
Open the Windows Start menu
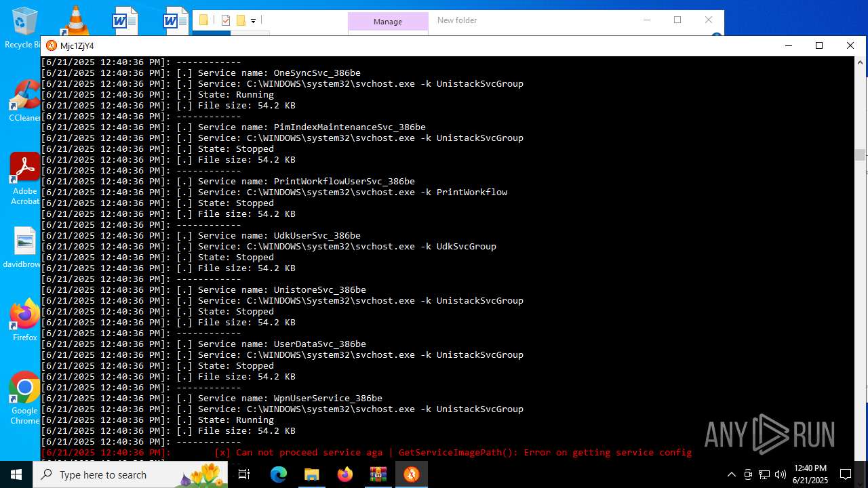point(16,474)
